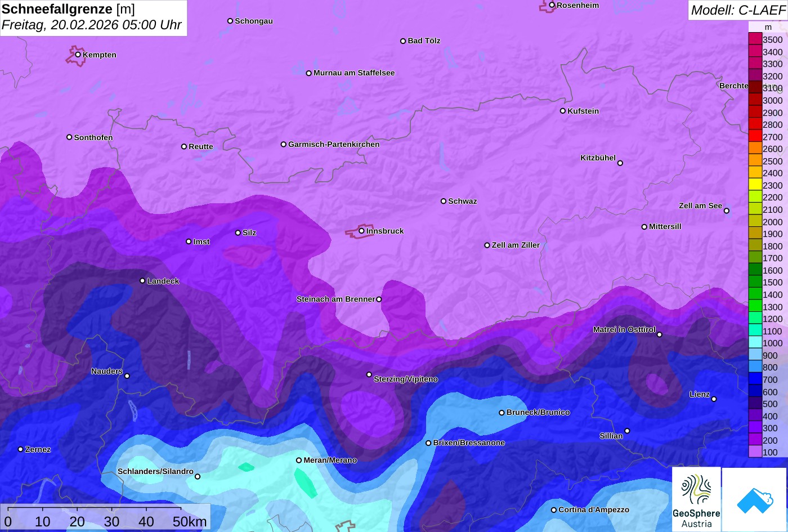Click the Zernez marker dot
The image size is (788, 532).
(21, 449)
